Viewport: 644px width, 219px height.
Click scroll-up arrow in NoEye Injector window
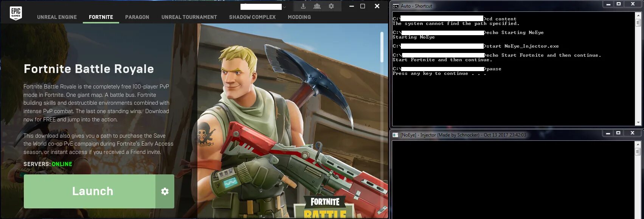[638, 144]
